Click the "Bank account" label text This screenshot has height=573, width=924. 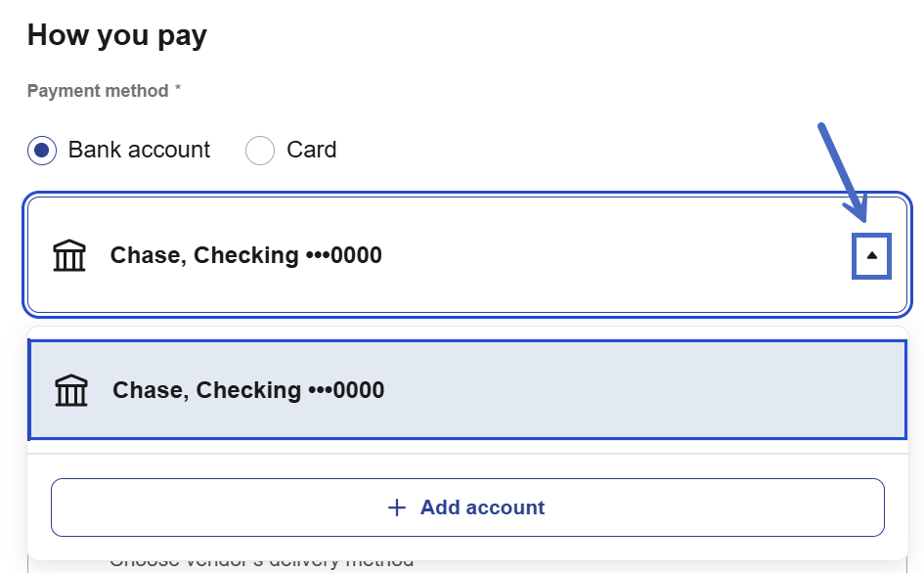(139, 150)
